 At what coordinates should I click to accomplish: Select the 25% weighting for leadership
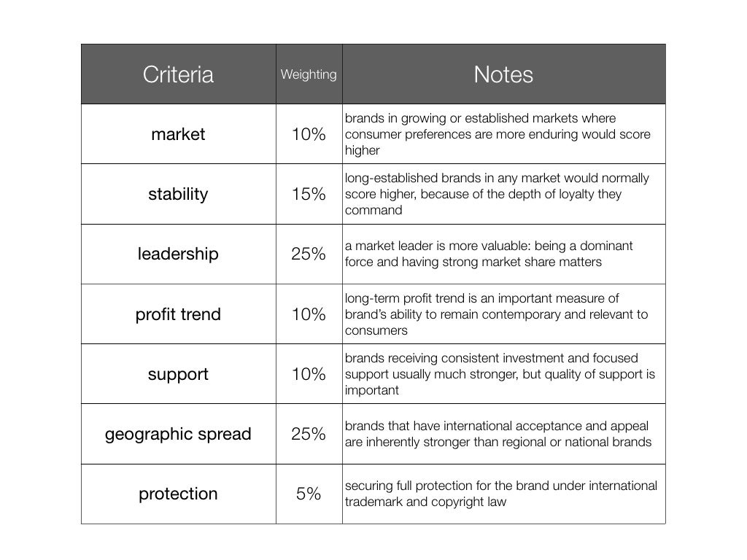[309, 254]
